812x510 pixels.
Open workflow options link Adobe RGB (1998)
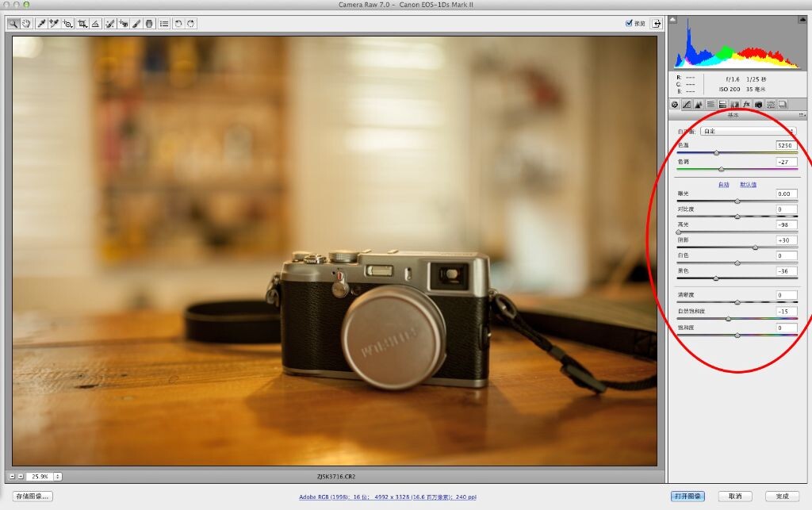click(387, 497)
